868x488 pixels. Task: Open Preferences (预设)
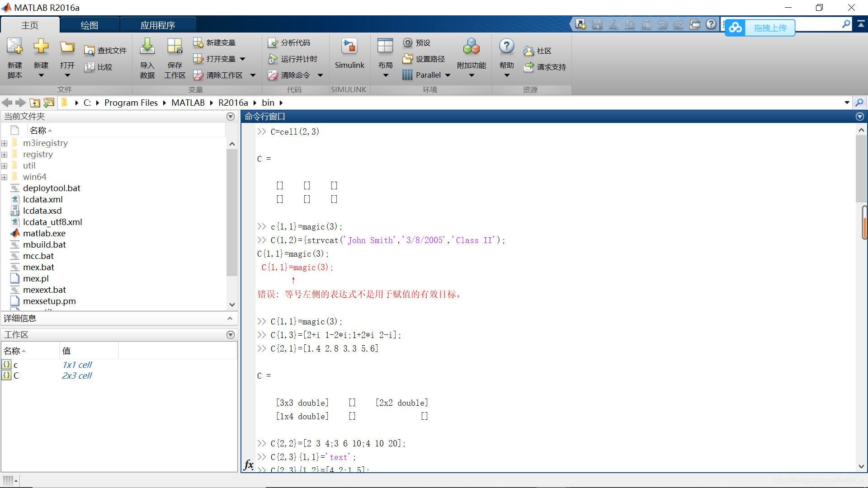[416, 42]
